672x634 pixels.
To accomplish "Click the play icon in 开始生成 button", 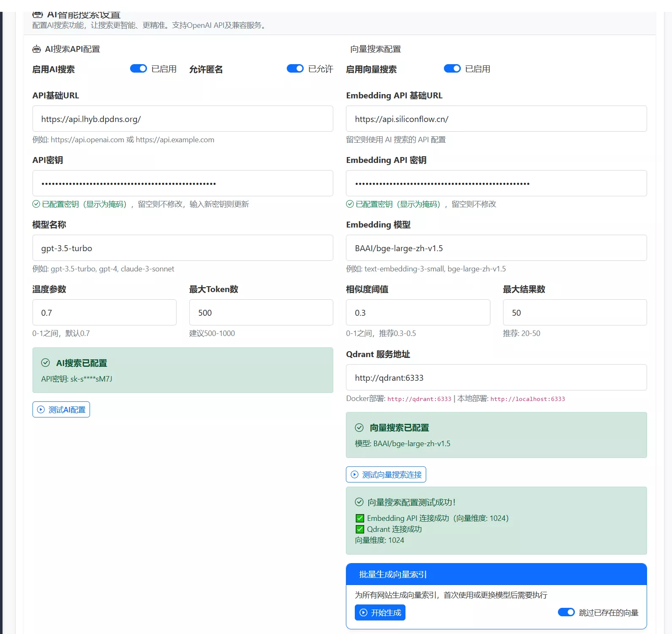I will coord(363,612).
